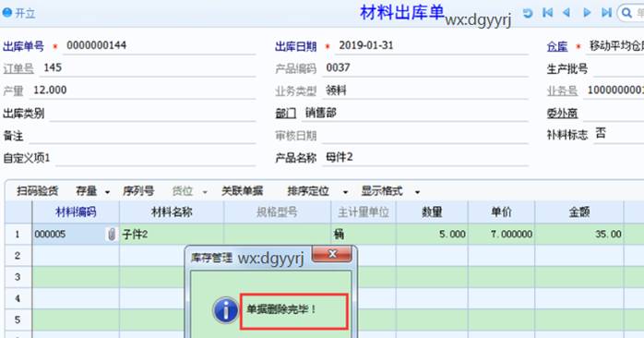
Task: Click the 材料名称 column header
Action: click(x=172, y=212)
